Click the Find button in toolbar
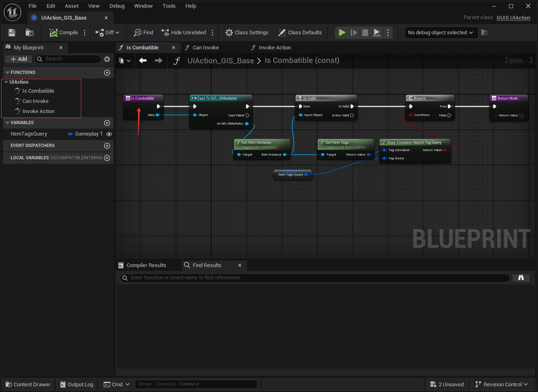The width and height of the screenshot is (538, 392). [143, 33]
